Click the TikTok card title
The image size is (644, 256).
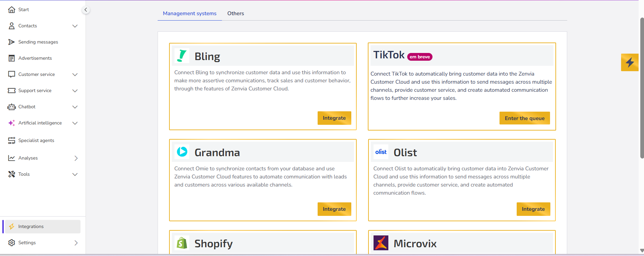(x=389, y=55)
